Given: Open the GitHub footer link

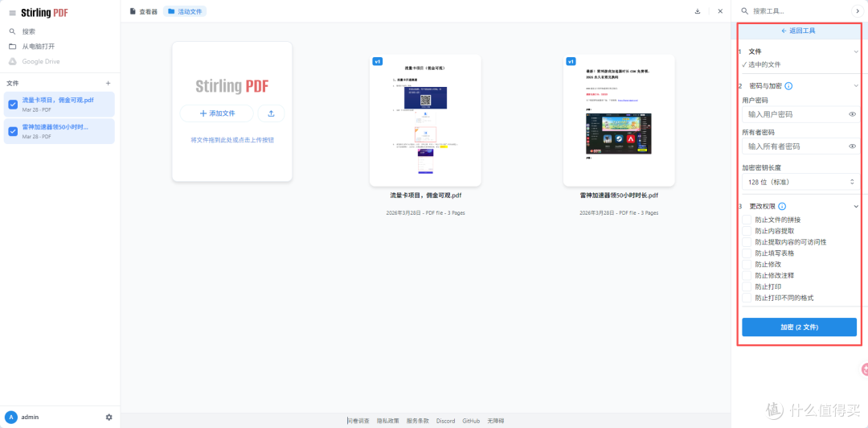Looking at the screenshot, I should tap(471, 421).
